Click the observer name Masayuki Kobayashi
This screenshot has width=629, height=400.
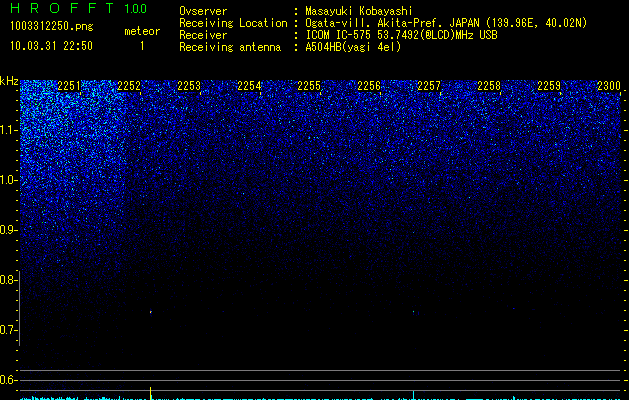pyautogui.click(x=359, y=11)
